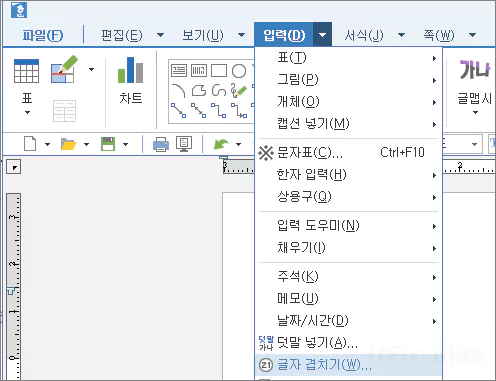This screenshot has height=381, width=496.
Task: Select the curve shape tool
Action: [219, 90]
